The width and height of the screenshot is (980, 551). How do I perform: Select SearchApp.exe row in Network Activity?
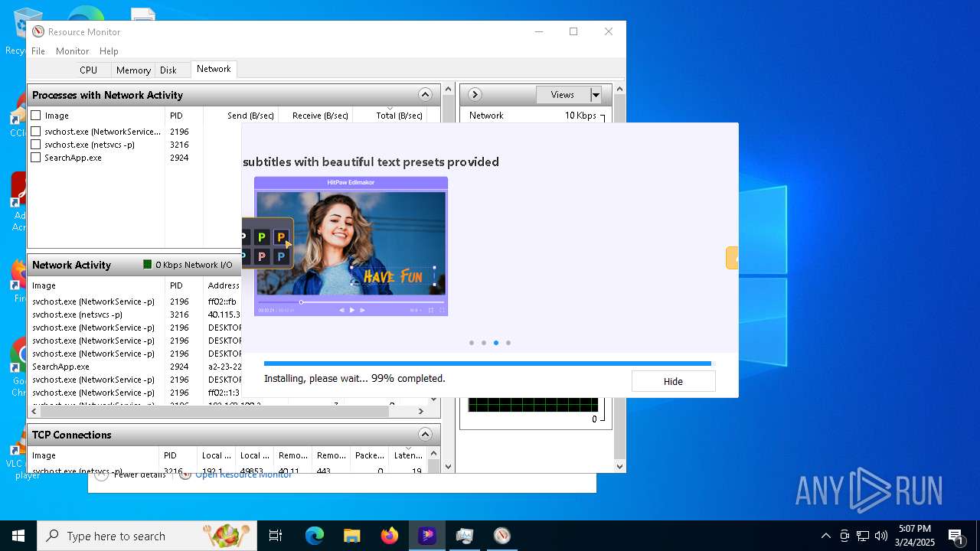coord(135,367)
